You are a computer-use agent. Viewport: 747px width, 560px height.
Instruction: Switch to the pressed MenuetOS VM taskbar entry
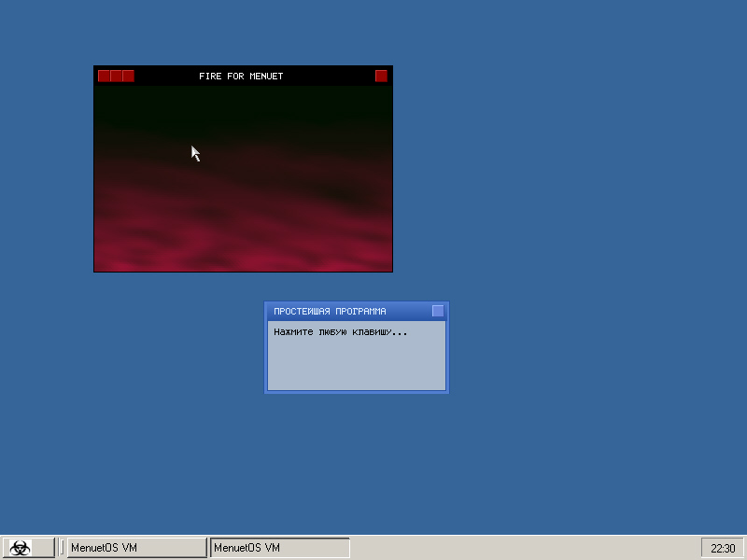(279, 548)
